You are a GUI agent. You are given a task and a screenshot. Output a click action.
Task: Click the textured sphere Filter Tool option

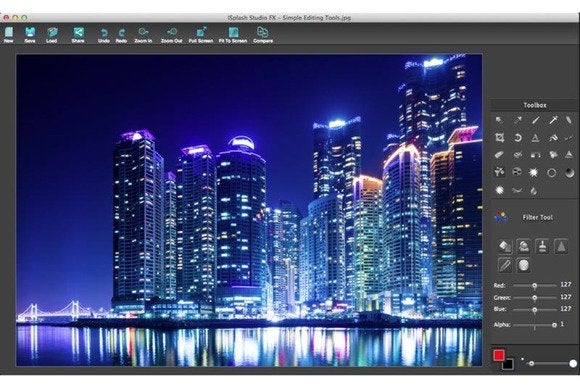tap(523, 265)
